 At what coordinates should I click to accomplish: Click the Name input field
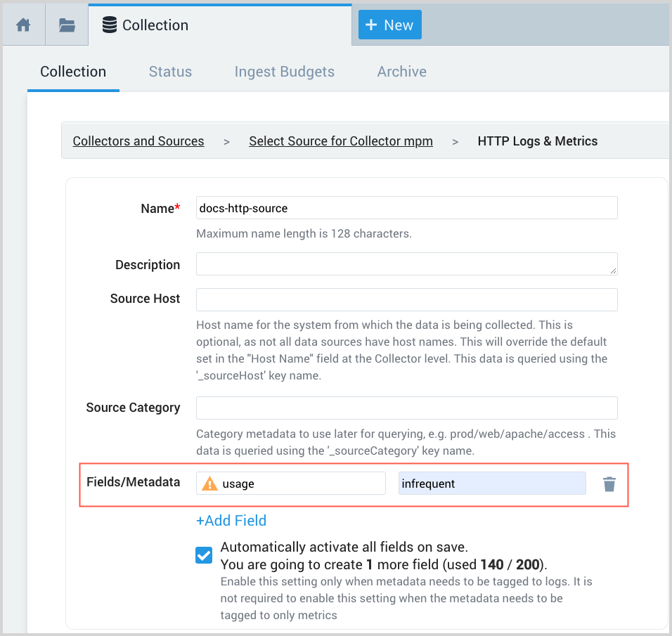(406, 208)
